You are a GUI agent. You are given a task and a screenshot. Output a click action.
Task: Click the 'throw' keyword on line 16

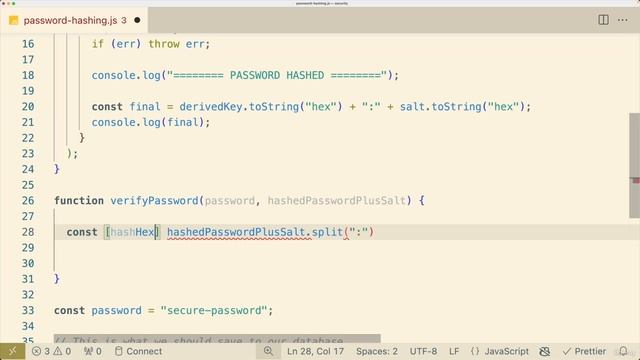point(164,44)
